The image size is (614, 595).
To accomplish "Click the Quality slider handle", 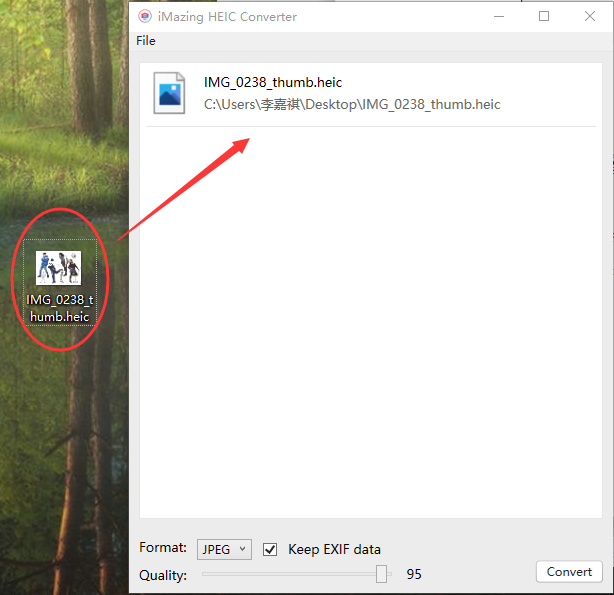I will tap(381, 574).
